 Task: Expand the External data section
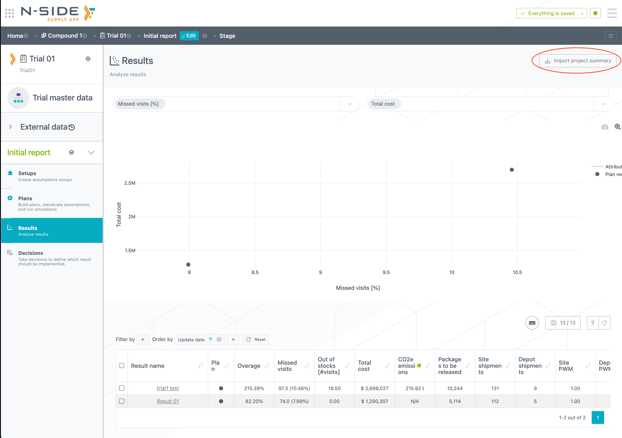tap(11, 127)
